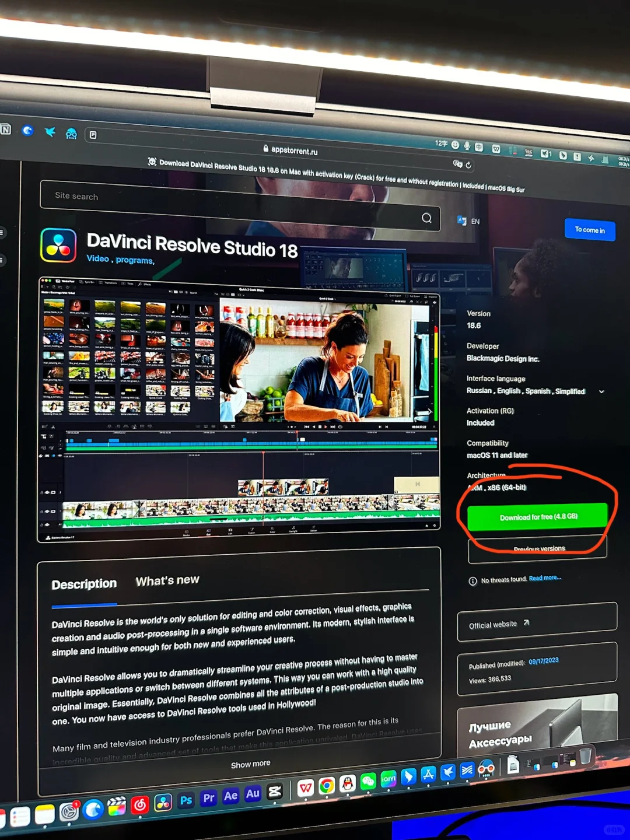Click the Blackmagic Design Inc. developer text
This screenshot has height=840, width=630.
[503, 359]
